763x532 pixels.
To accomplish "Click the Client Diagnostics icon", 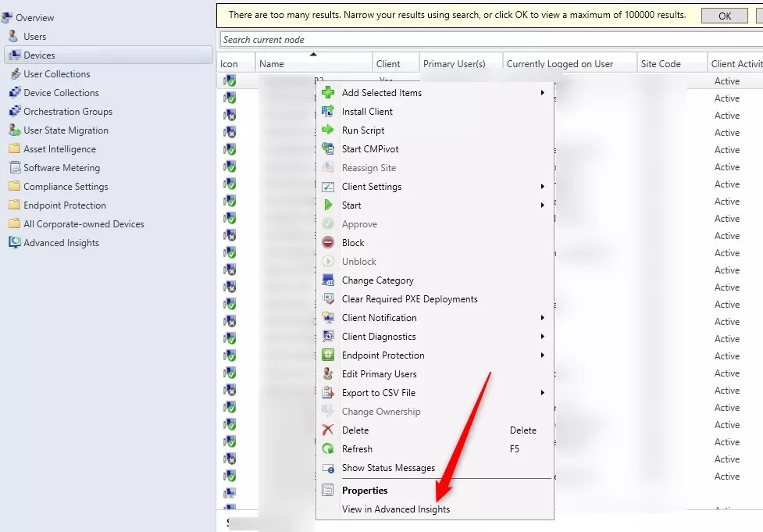I will pyautogui.click(x=328, y=337).
